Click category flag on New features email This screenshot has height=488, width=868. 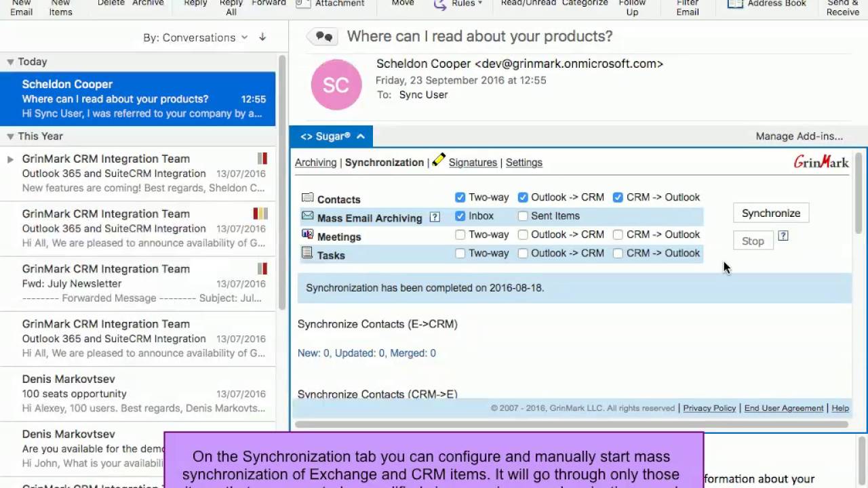point(262,159)
